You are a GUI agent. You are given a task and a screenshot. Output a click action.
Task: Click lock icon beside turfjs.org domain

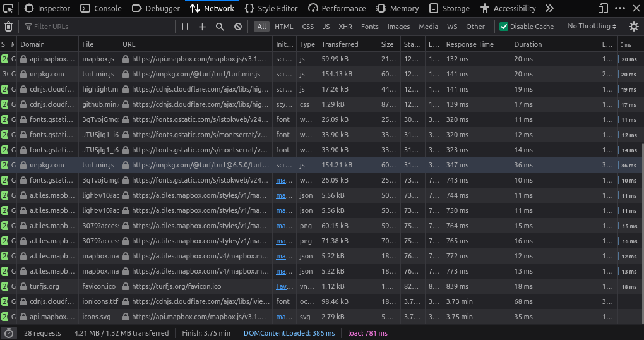click(23, 286)
